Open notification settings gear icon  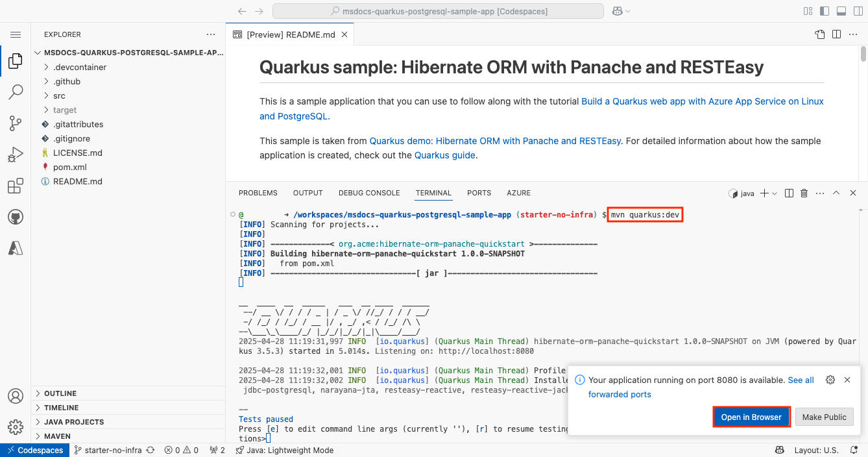click(830, 380)
